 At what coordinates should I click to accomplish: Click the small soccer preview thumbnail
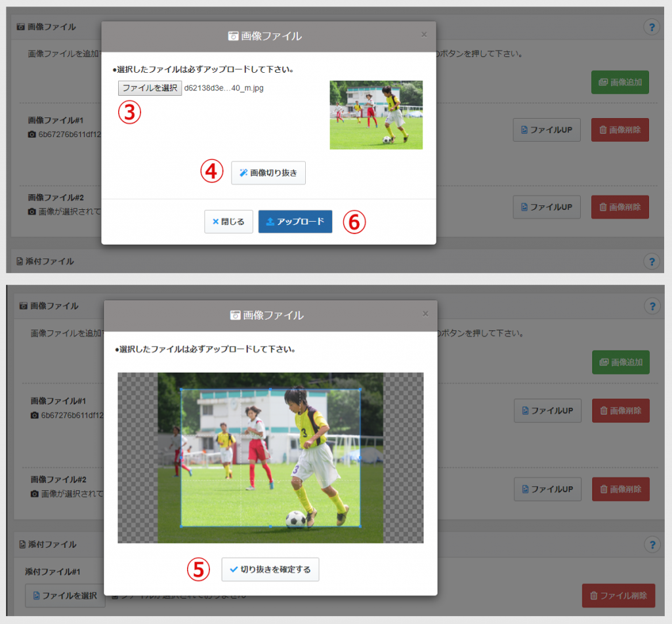376,115
